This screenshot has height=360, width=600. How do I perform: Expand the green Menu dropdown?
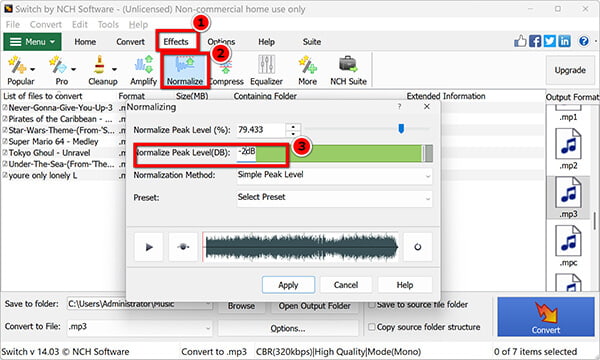32,41
